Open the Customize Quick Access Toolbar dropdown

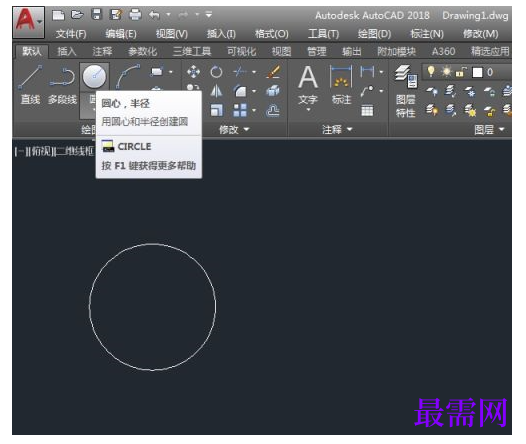(209, 15)
